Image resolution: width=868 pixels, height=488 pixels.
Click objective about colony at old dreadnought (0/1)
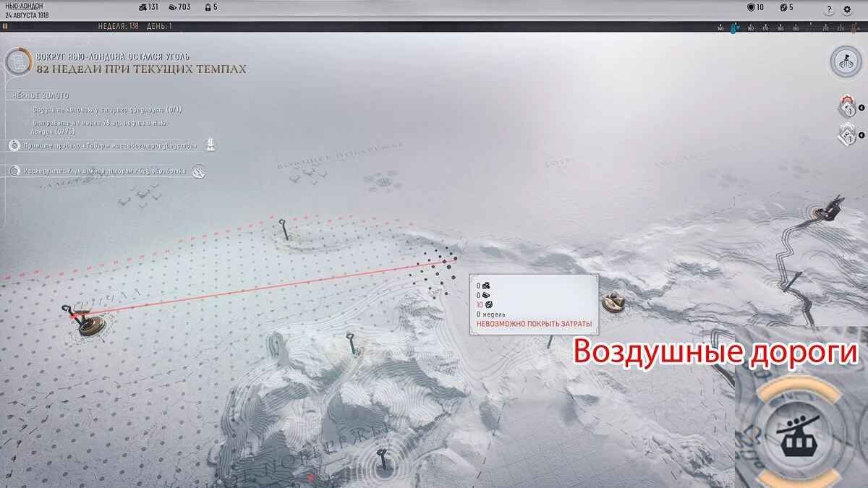pyautogui.click(x=106, y=109)
